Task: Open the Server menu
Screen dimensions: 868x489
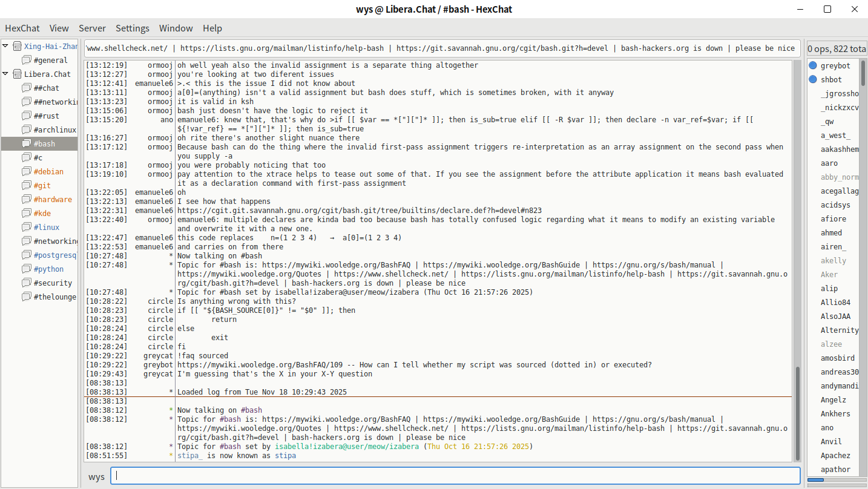Action: point(92,28)
